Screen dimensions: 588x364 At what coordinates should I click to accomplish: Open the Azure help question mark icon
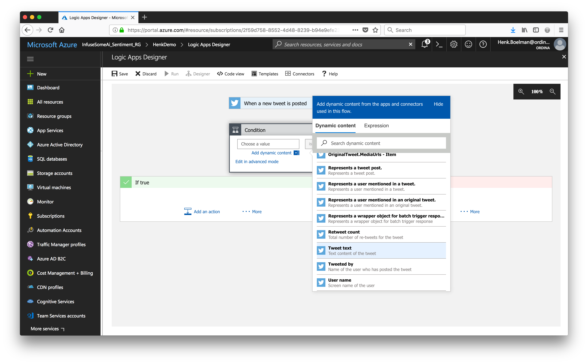pos(483,44)
